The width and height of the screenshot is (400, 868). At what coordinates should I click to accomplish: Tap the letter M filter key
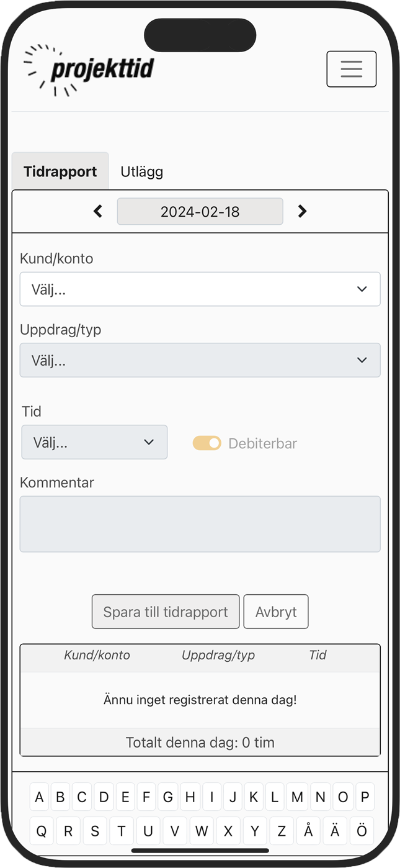pyautogui.click(x=297, y=797)
